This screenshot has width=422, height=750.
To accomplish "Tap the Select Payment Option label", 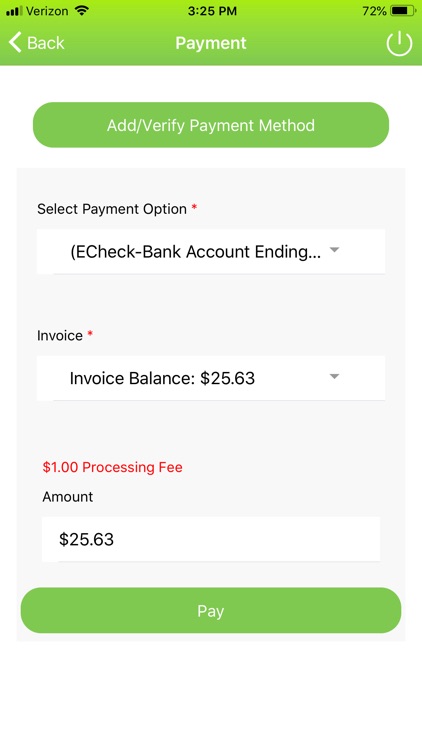I will [112, 209].
